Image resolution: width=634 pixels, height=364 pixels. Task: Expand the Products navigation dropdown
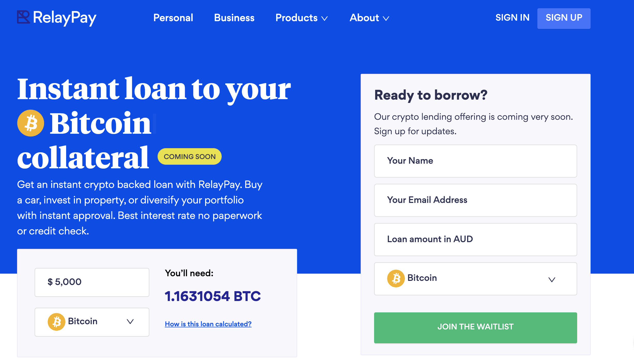pyautogui.click(x=297, y=18)
